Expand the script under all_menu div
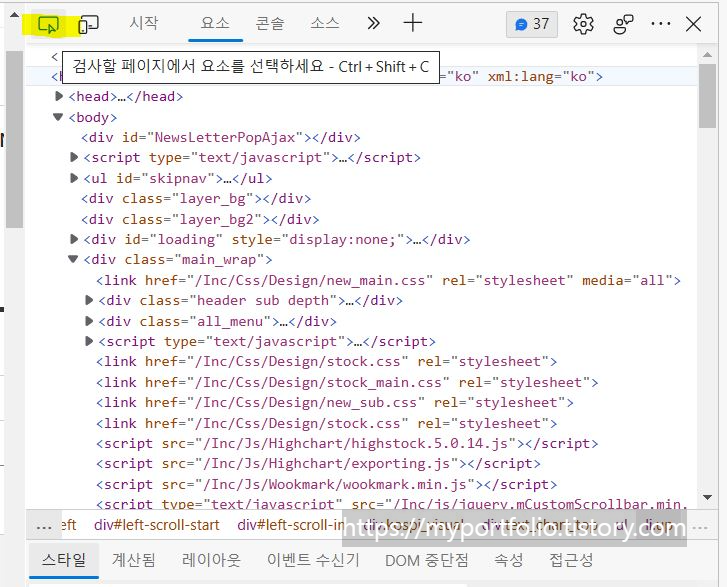Screen dimensions: 727x587 (x=89, y=341)
